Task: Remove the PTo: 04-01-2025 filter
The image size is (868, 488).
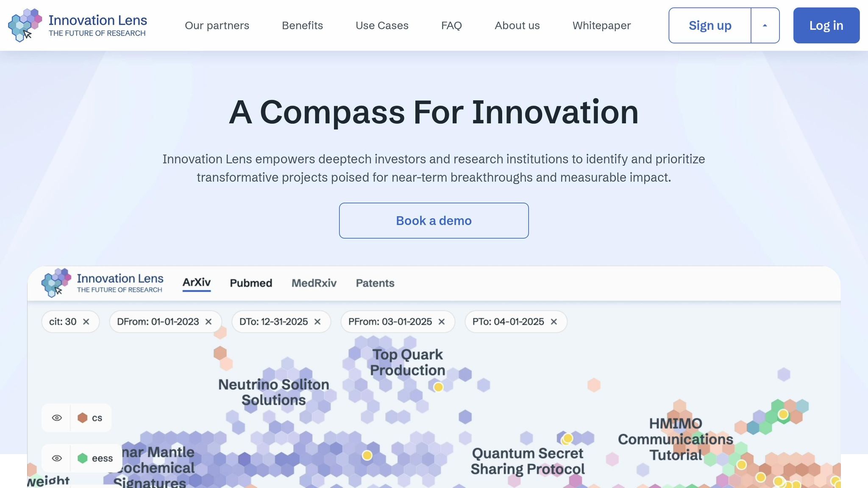Action: (x=554, y=322)
